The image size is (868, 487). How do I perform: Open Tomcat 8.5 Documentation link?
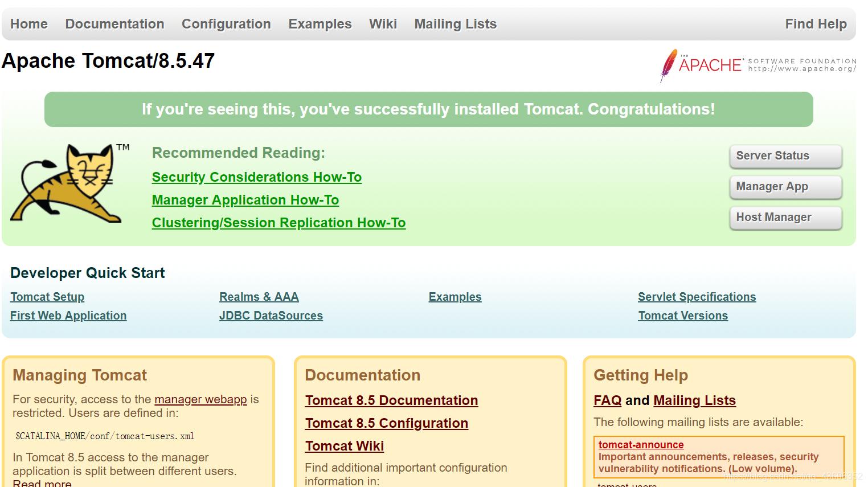pyautogui.click(x=391, y=400)
